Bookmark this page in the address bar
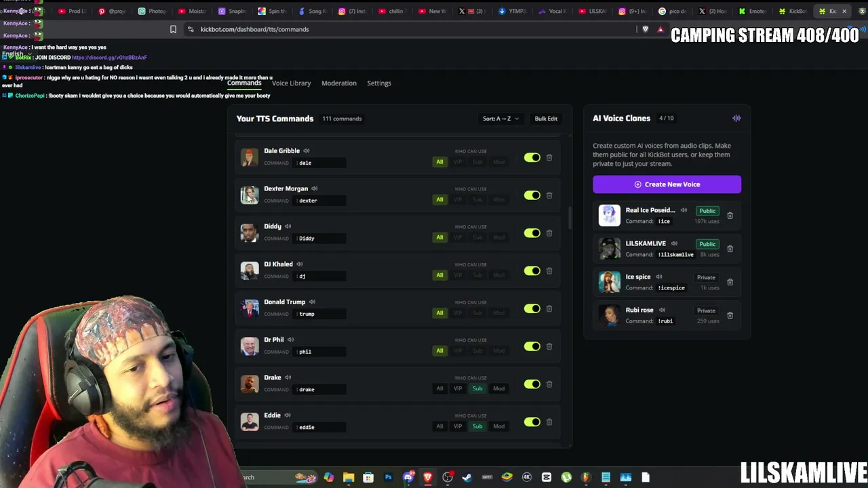Viewport: 868px width, 488px height. (x=173, y=29)
